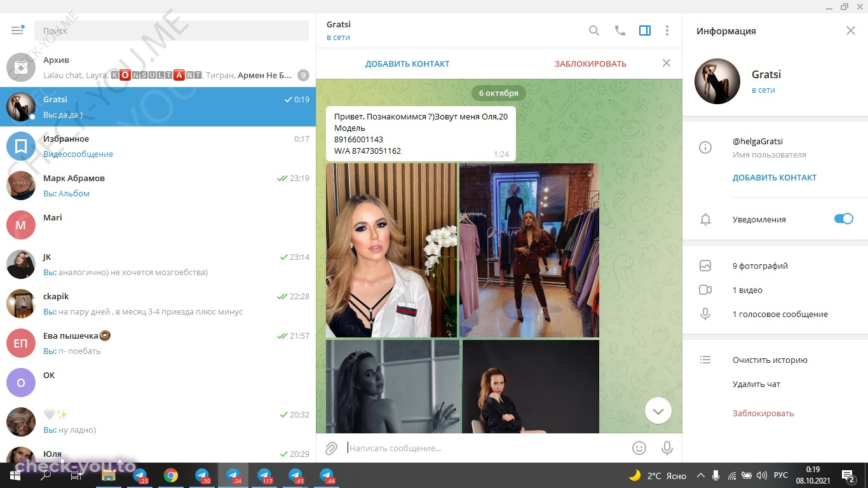This screenshot has height=488, width=868.
Task: Record a voice message with microphone icon
Action: pyautogui.click(x=667, y=448)
